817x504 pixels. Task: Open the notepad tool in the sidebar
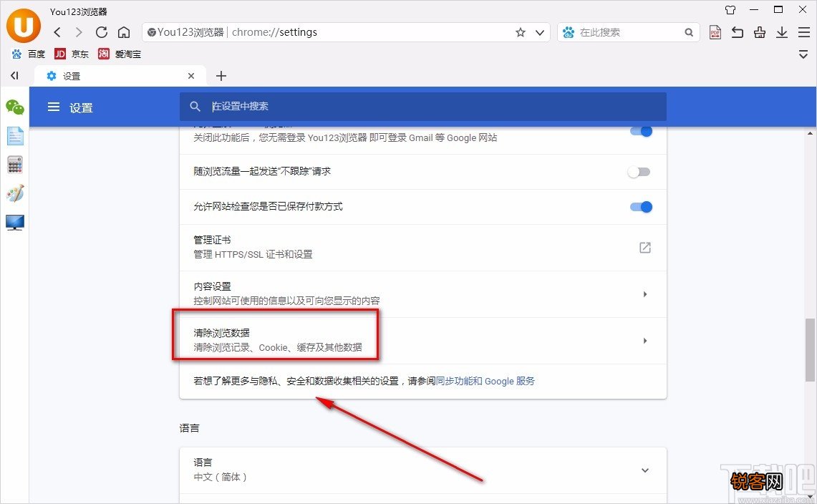(14, 135)
